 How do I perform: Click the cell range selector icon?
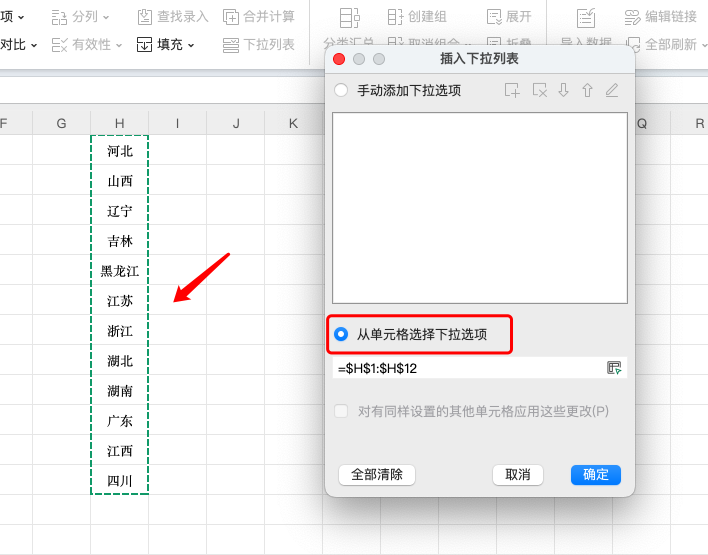pyautogui.click(x=614, y=368)
